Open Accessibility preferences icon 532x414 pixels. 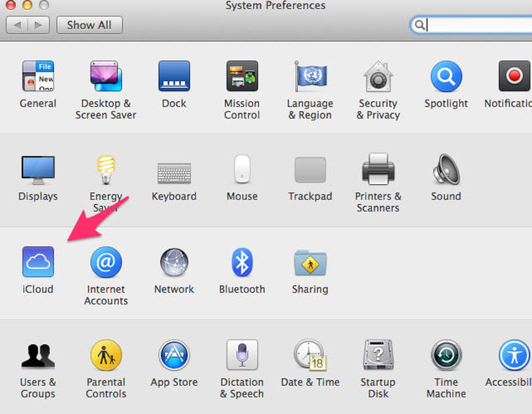[x=514, y=355]
